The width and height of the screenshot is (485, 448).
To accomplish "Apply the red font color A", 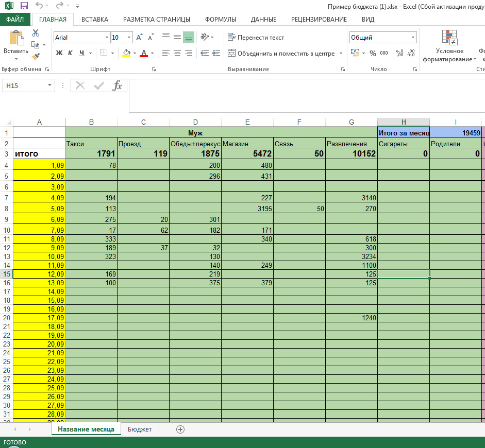I will click(143, 53).
